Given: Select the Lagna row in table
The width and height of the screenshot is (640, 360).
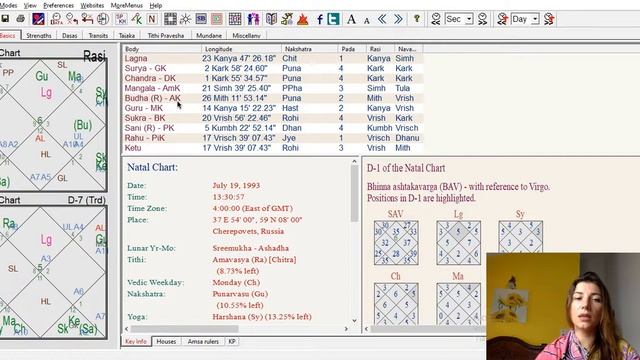Looking at the screenshot, I should 273,58.
